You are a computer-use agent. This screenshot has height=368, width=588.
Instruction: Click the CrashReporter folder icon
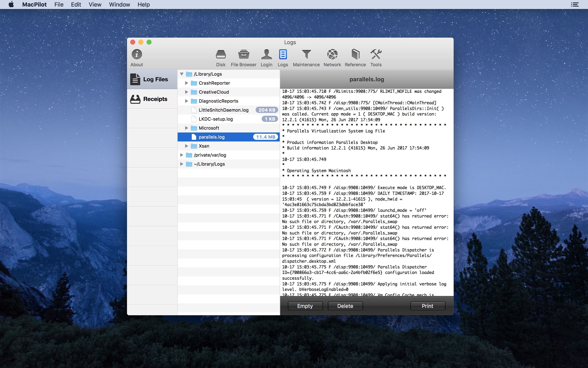194,83
